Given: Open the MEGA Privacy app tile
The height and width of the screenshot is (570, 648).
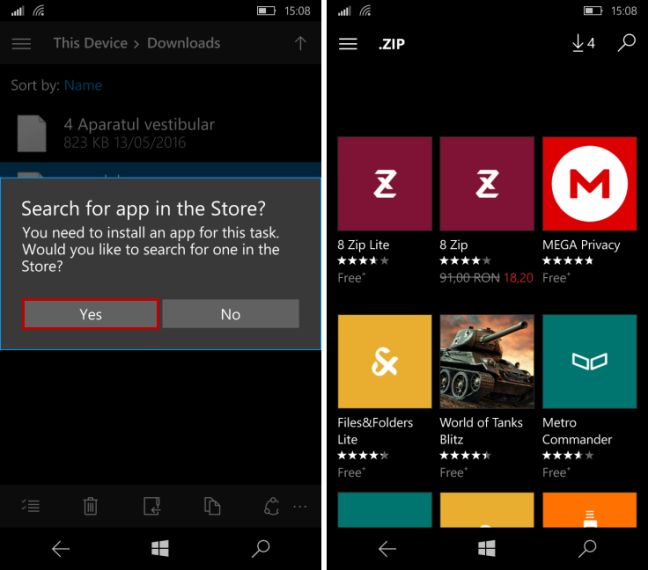Looking at the screenshot, I should click(589, 184).
